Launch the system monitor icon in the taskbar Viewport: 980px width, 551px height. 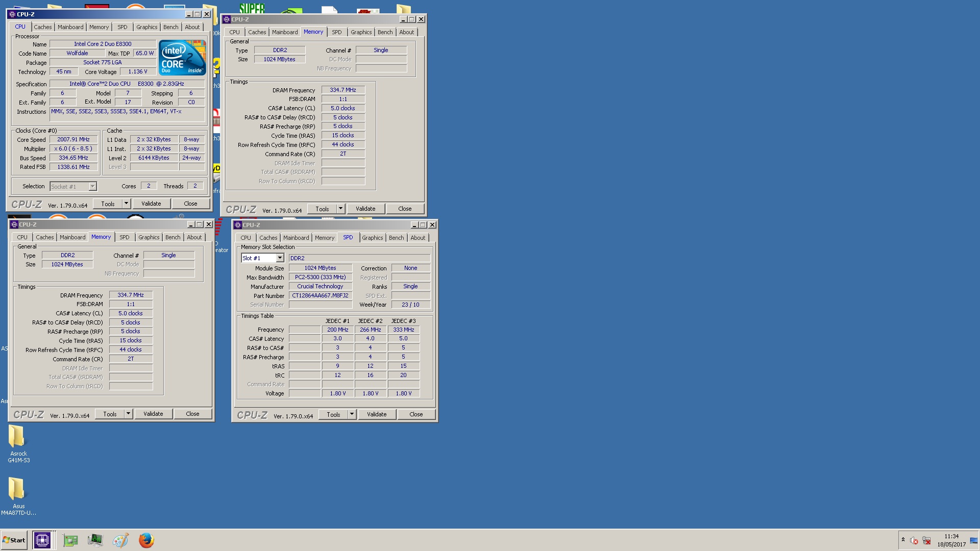95,540
